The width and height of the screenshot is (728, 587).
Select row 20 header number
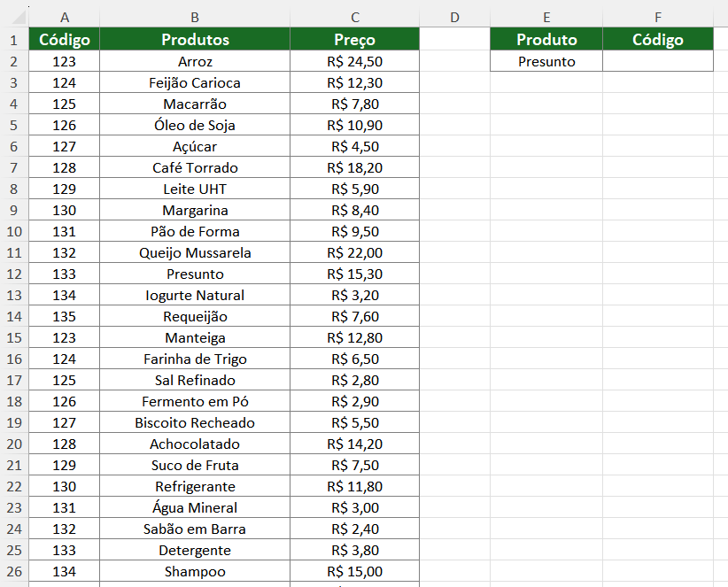click(x=14, y=444)
